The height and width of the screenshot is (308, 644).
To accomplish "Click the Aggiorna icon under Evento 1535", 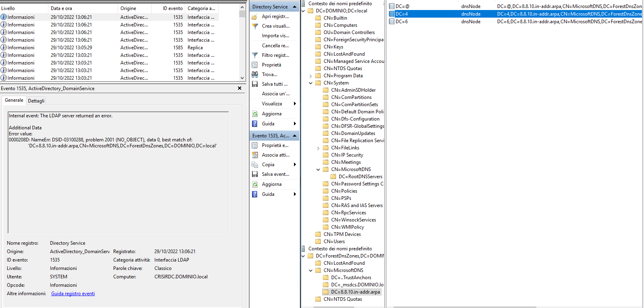I will 254,184.
